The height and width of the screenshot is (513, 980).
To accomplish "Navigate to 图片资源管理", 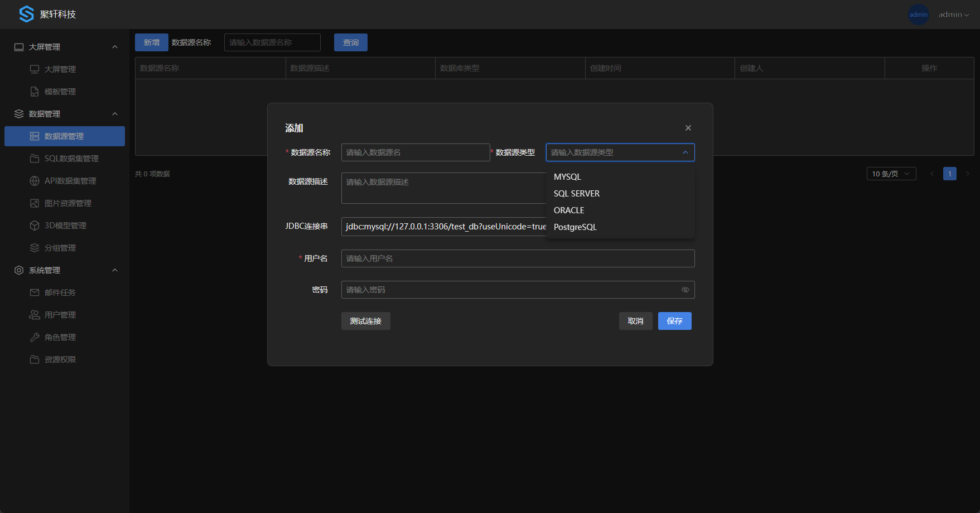I will pos(65,203).
